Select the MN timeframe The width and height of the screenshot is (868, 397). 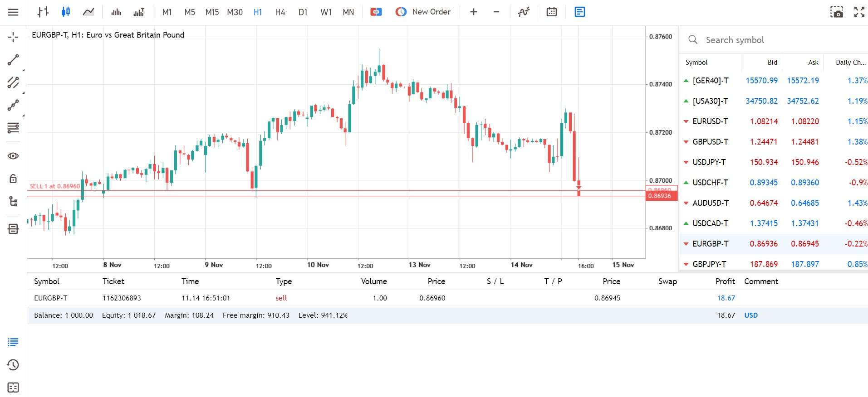pos(348,12)
